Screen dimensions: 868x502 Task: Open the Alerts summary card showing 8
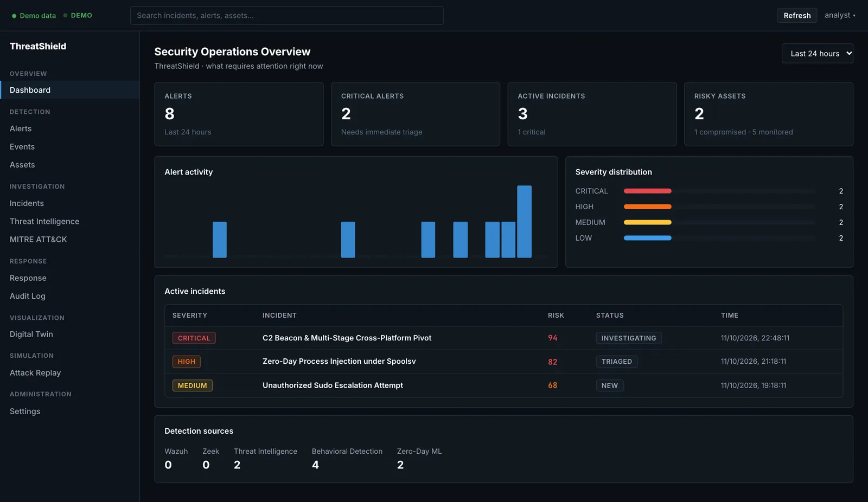point(239,114)
